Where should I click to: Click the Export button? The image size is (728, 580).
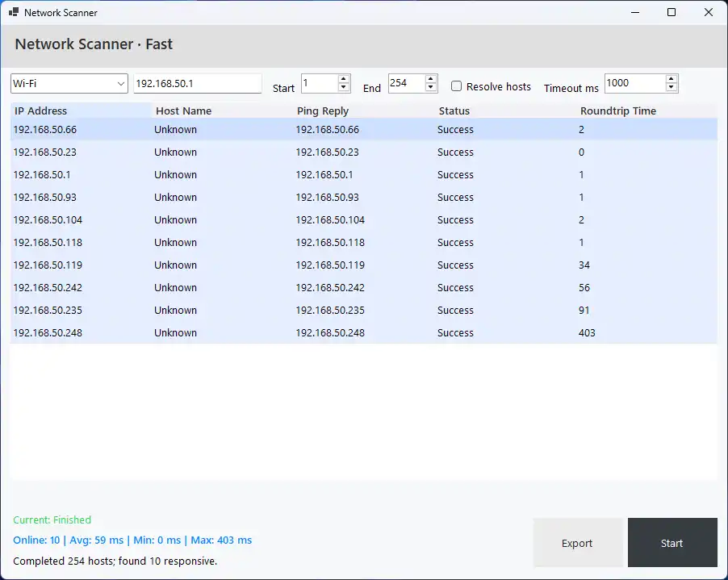(x=578, y=542)
